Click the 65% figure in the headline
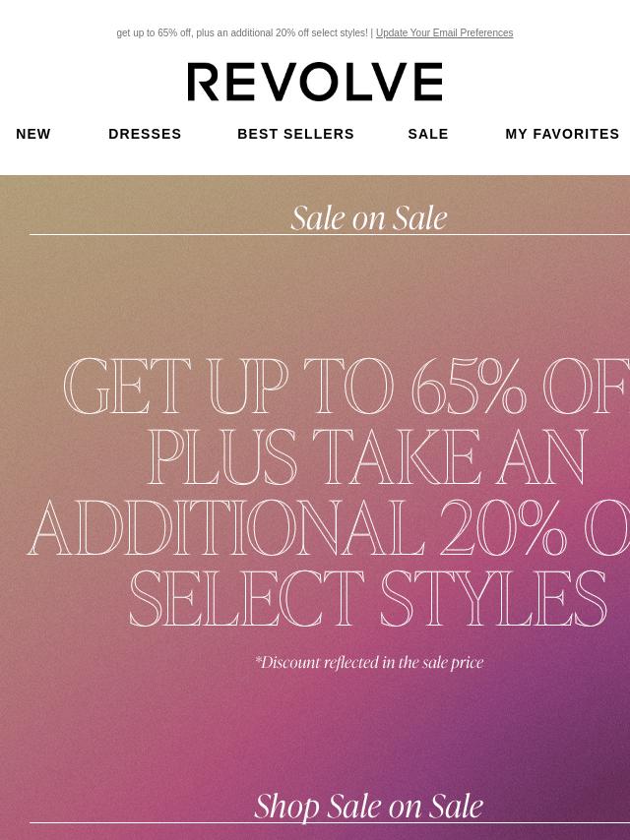Screen dimensions: 630x840 [470, 387]
